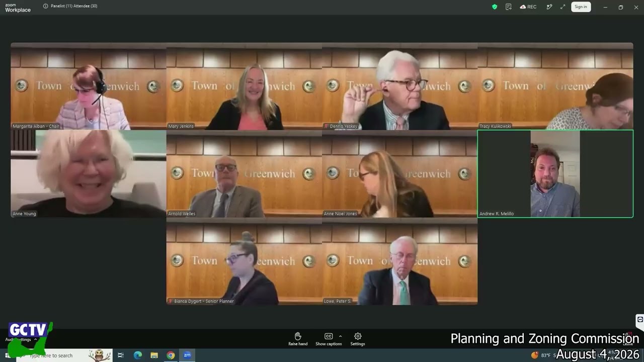Click the owl search highlight icon
644x362 pixels.
(x=100, y=355)
